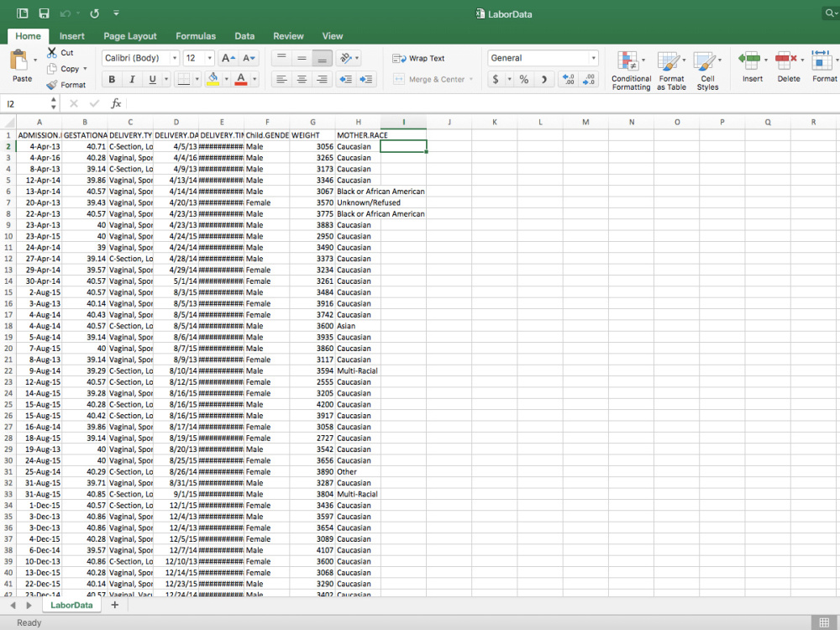Click the Delete cells icon

[785, 60]
